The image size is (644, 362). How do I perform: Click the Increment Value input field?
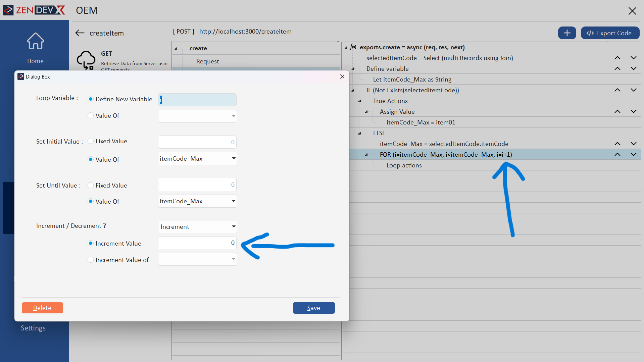tap(197, 243)
